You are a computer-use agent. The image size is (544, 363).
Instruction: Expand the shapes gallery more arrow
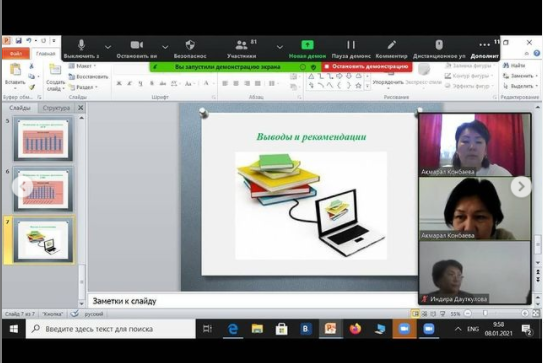367,86
